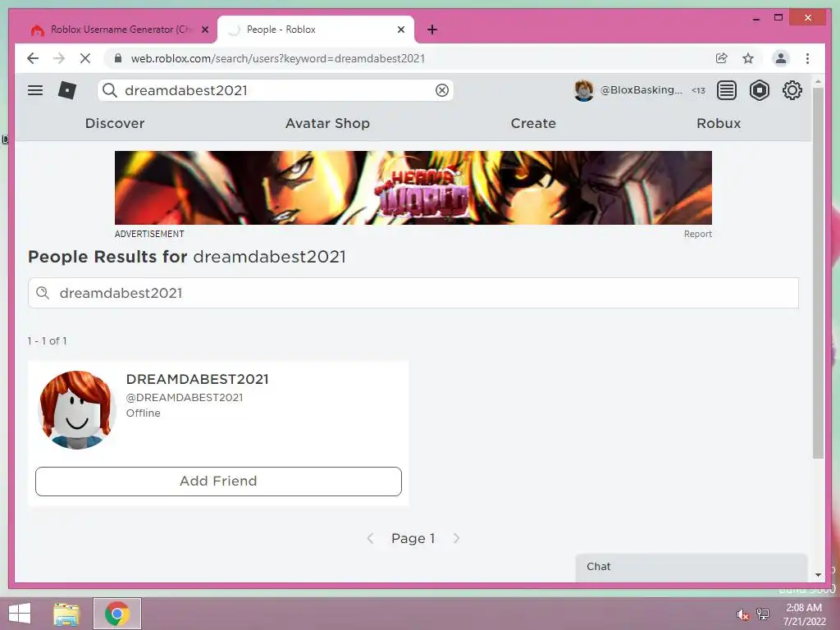Open the Robux hexagon icon
Screen dimensions: 840x630
tap(759, 90)
